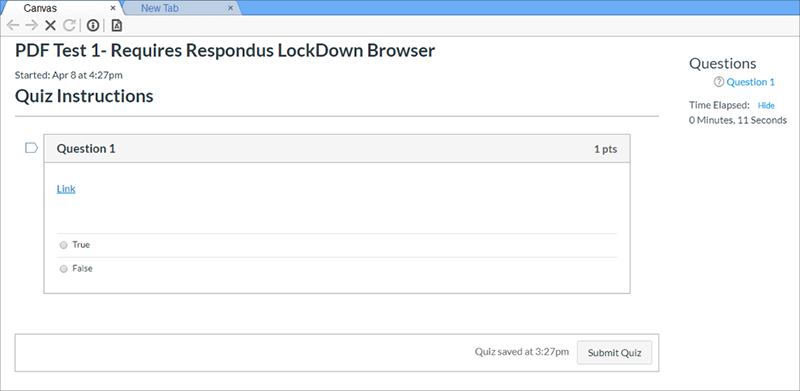This screenshot has height=391, width=800.
Task: Click the Question 1 header bar
Action: tap(337, 149)
